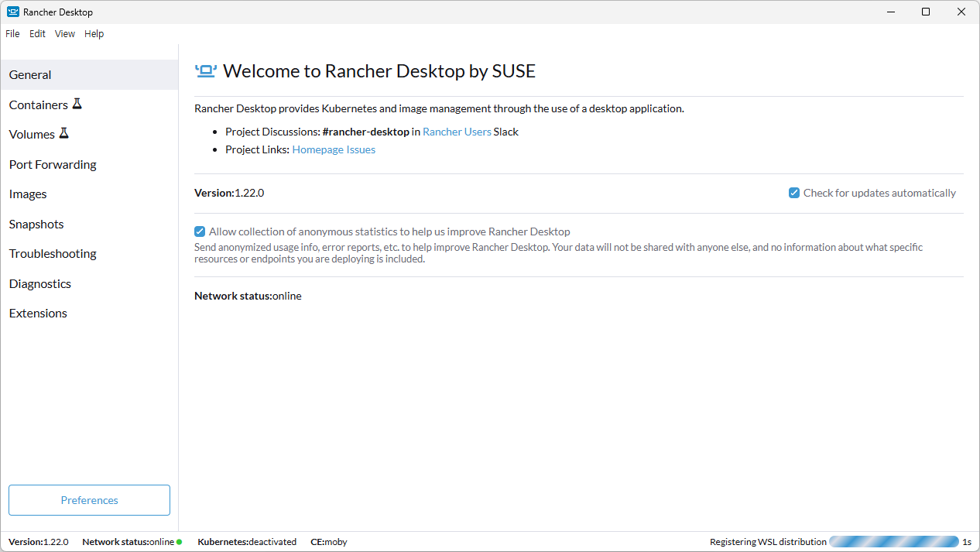The image size is (980, 552).
Task: Open the View menu
Action: click(x=65, y=34)
